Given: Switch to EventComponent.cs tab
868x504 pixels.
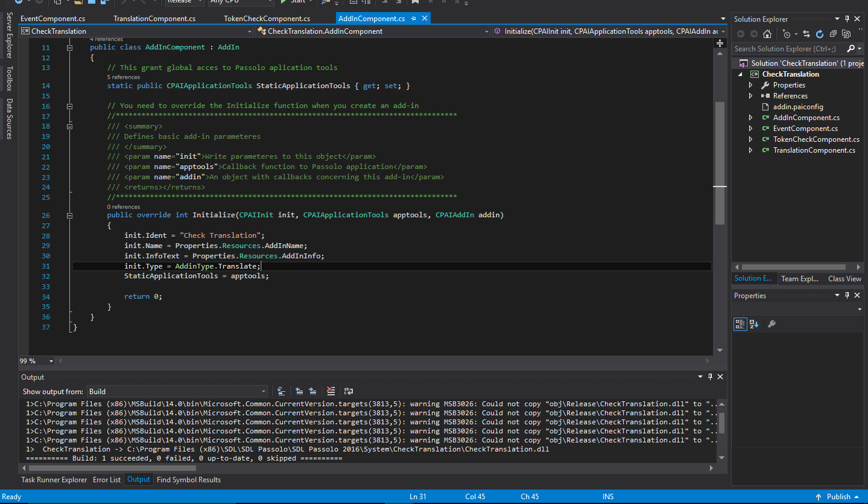Looking at the screenshot, I should (52, 19).
